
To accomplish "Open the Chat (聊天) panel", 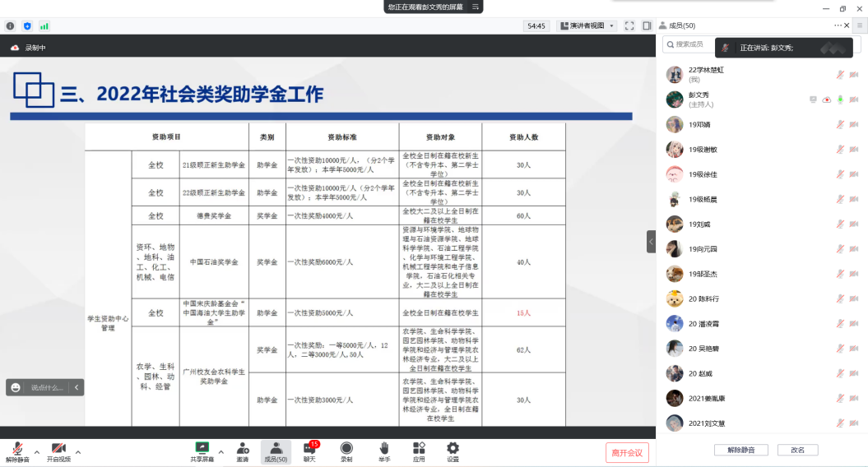I will coord(309,448).
